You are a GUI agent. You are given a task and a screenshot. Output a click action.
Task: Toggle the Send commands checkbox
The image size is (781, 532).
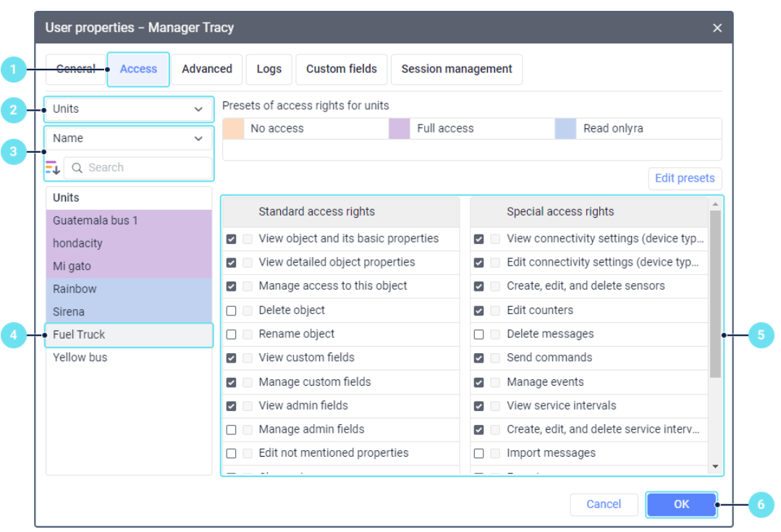[x=478, y=358]
